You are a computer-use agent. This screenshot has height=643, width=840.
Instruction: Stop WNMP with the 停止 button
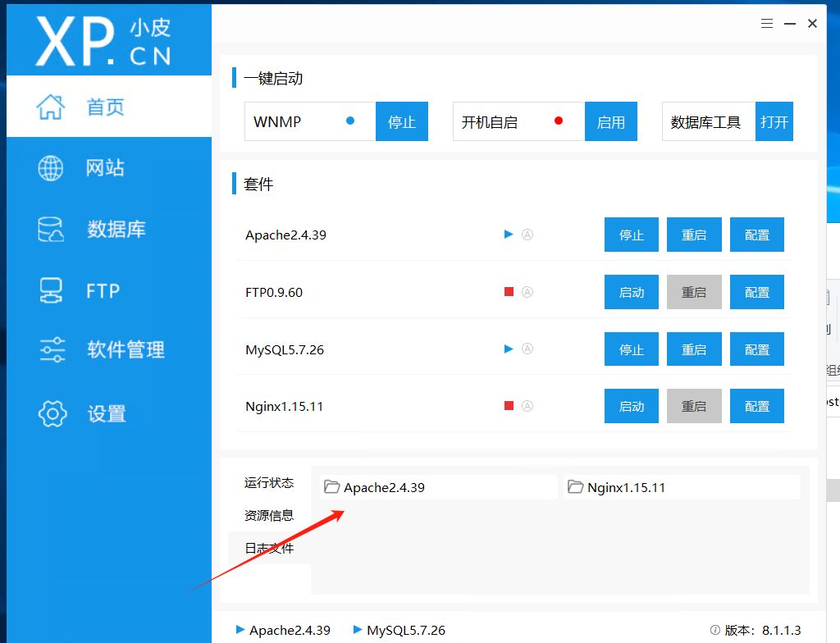pos(402,121)
